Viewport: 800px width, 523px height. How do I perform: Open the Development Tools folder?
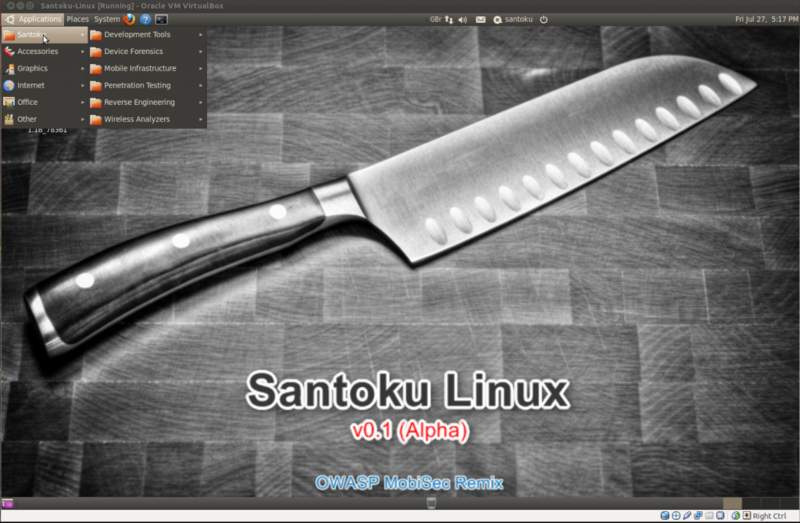point(147,35)
